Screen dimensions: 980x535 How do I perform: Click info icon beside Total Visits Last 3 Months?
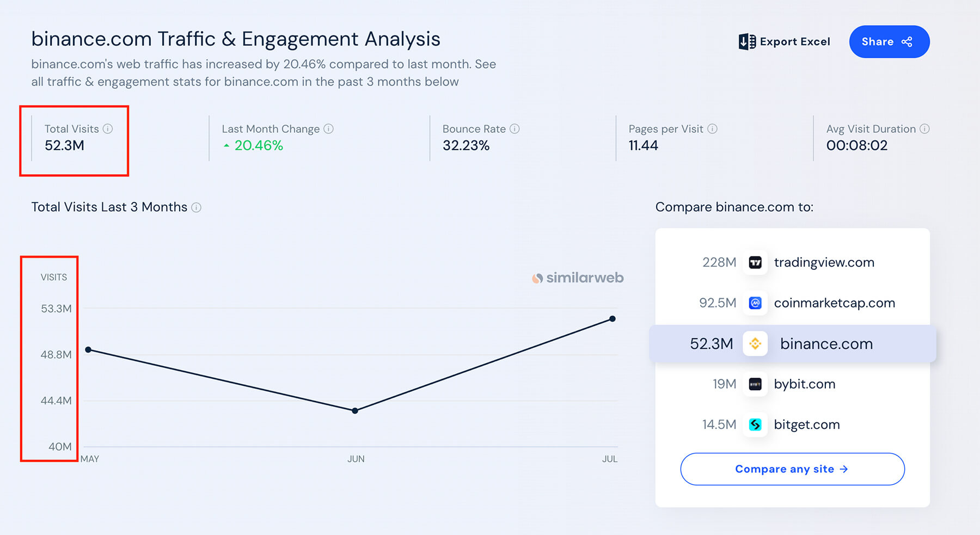pyautogui.click(x=197, y=207)
